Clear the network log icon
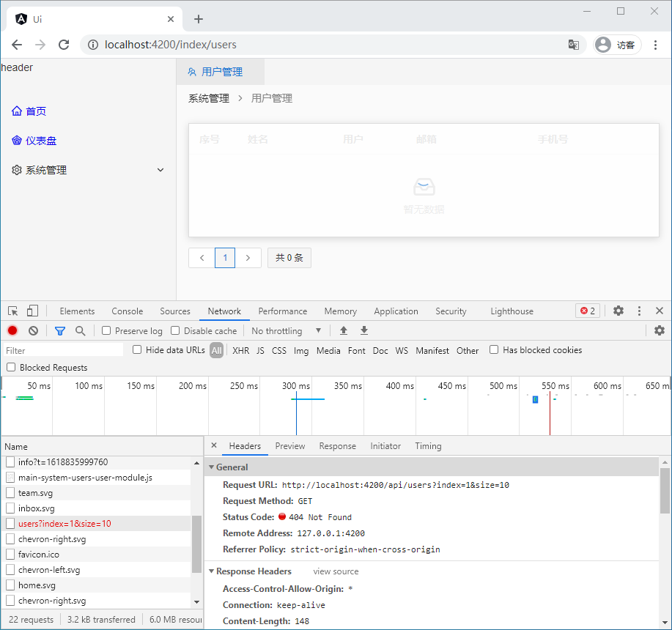Viewport: 672px width, 630px height. pos(33,331)
